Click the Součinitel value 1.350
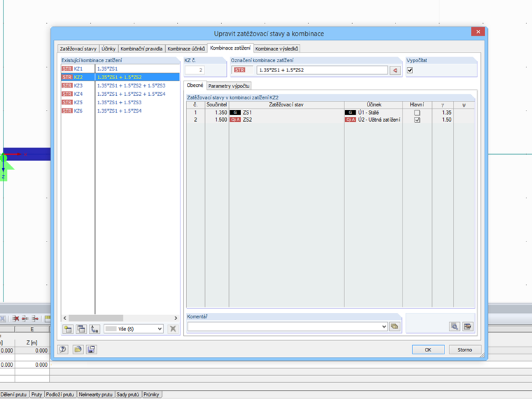The height and width of the screenshot is (399, 532). click(x=221, y=112)
